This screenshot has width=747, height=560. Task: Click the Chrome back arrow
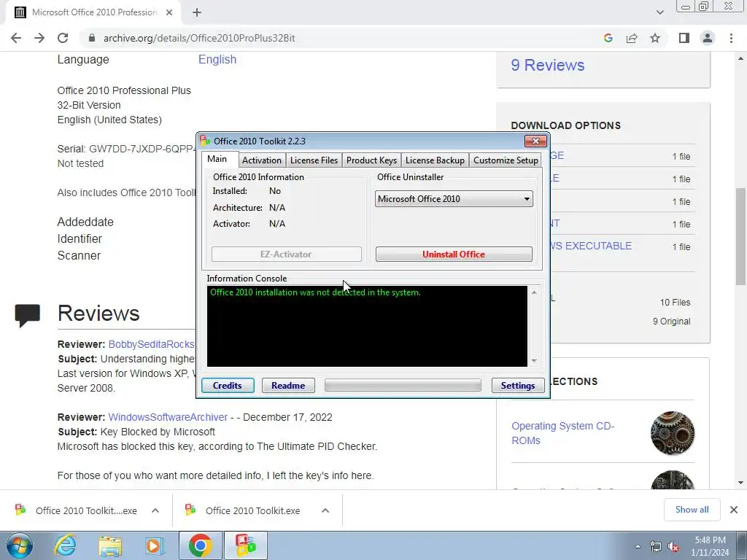[16, 38]
